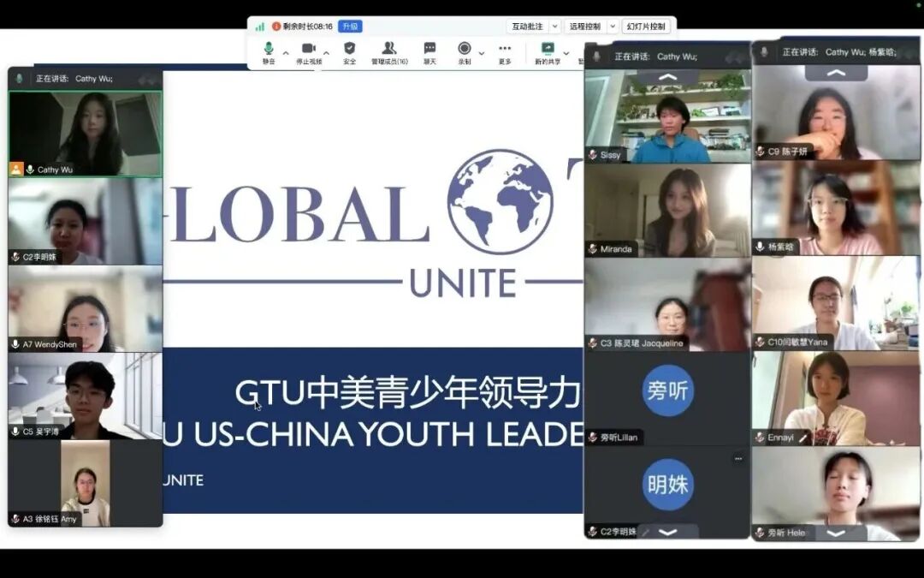Start recording with the 录制 icon

465,48
